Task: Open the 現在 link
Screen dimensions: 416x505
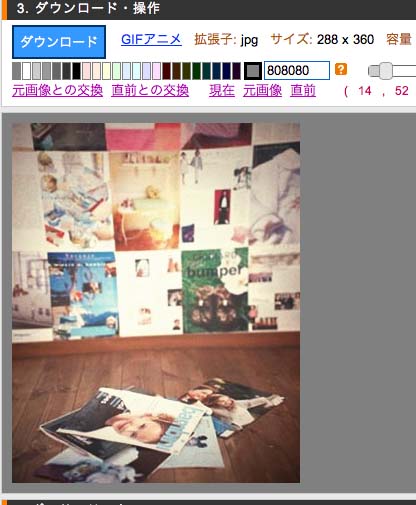Action: (x=222, y=91)
